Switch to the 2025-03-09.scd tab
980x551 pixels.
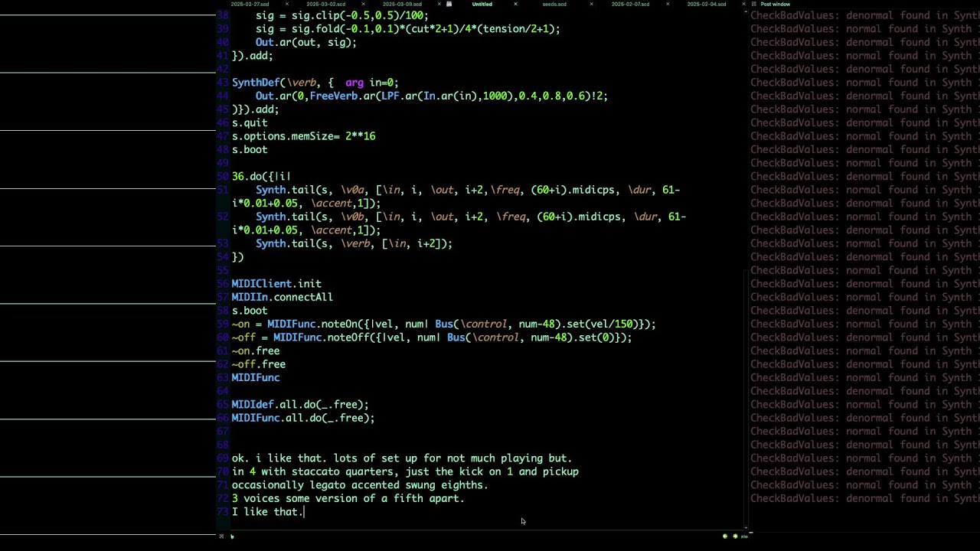(402, 4)
